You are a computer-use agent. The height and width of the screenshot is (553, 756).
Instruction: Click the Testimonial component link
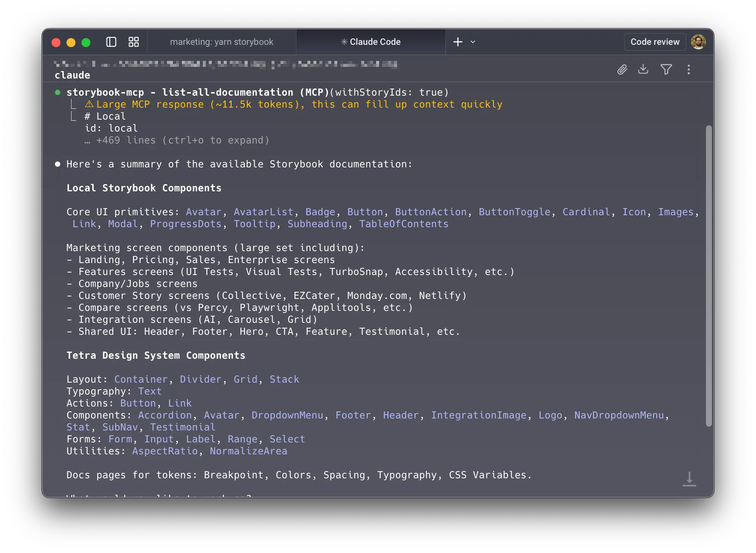tap(183, 427)
